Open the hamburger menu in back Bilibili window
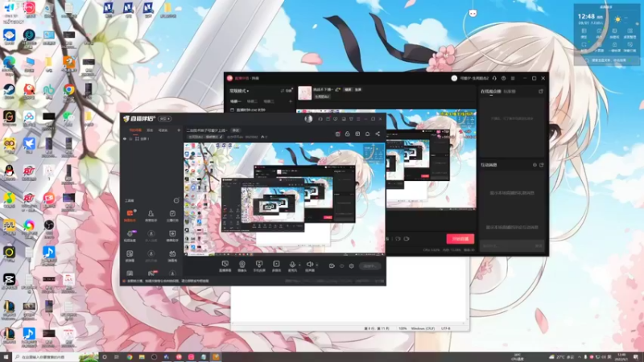This screenshot has width=644, height=362. [x=513, y=78]
